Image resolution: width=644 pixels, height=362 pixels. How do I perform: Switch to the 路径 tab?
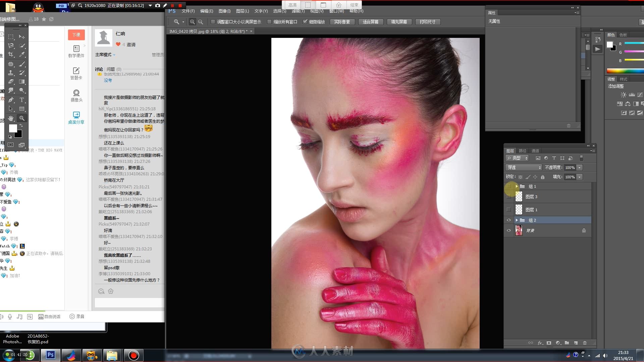click(x=522, y=151)
